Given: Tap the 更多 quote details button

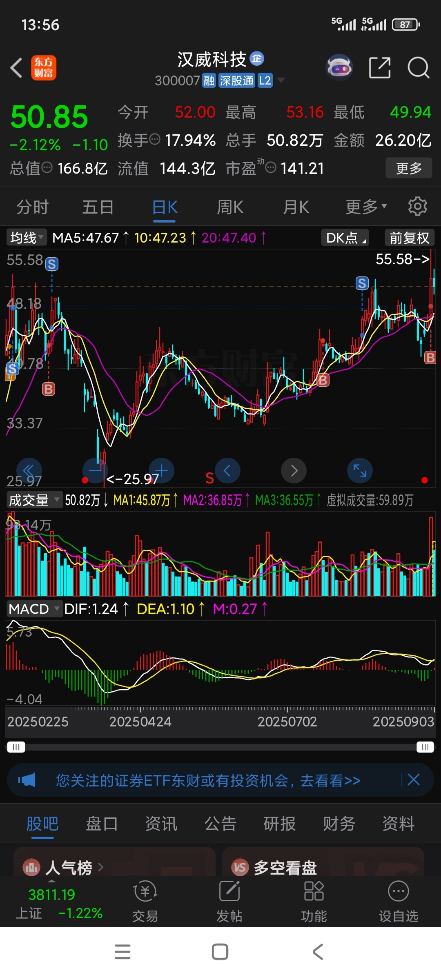Looking at the screenshot, I should click(409, 168).
